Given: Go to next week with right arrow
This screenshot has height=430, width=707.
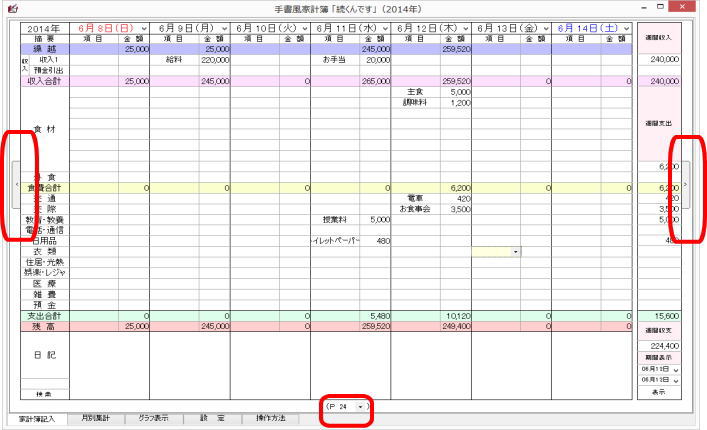Looking at the screenshot, I should click(685, 185).
